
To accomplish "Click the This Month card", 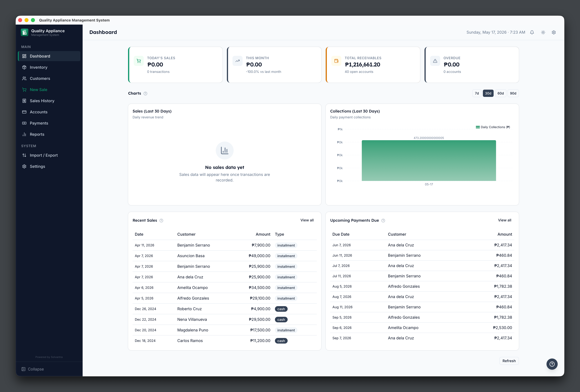I will pyautogui.click(x=274, y=65).
